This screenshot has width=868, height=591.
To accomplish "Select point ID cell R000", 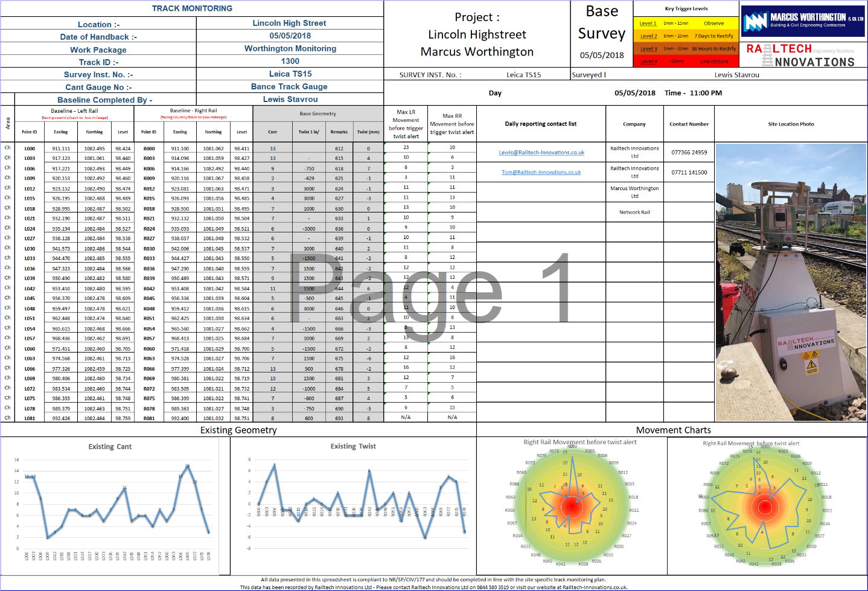I will pos(149,149).
